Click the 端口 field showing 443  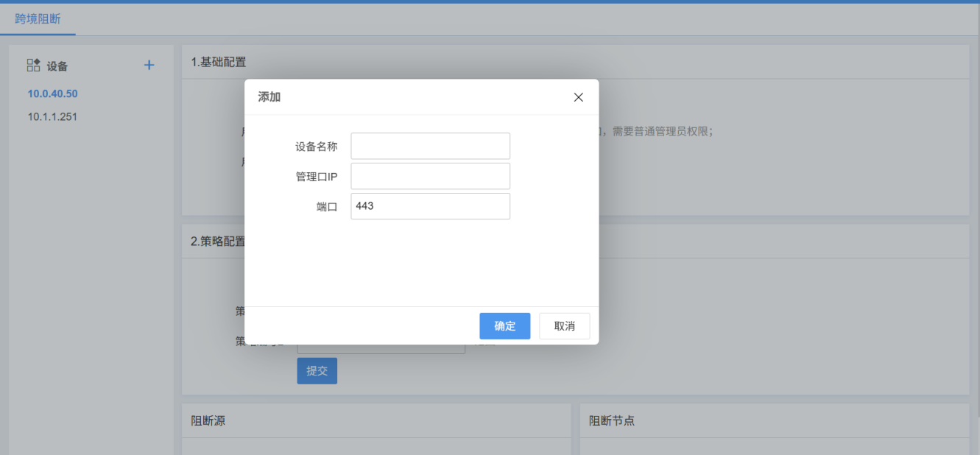point(430,206)
